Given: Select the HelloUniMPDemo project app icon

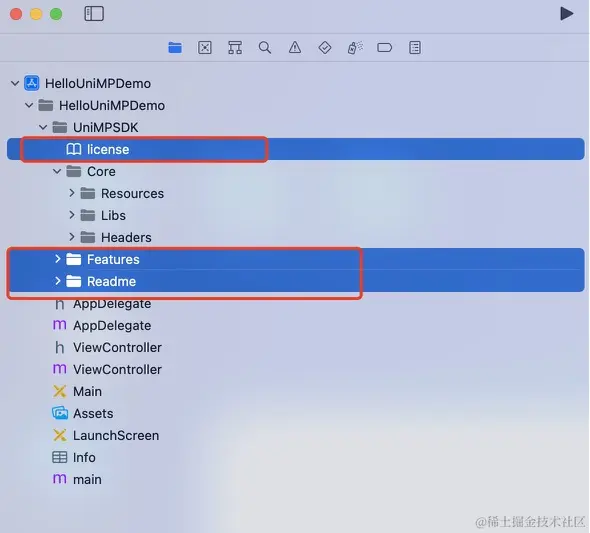Looking at the screenshot, I should 32,83.
